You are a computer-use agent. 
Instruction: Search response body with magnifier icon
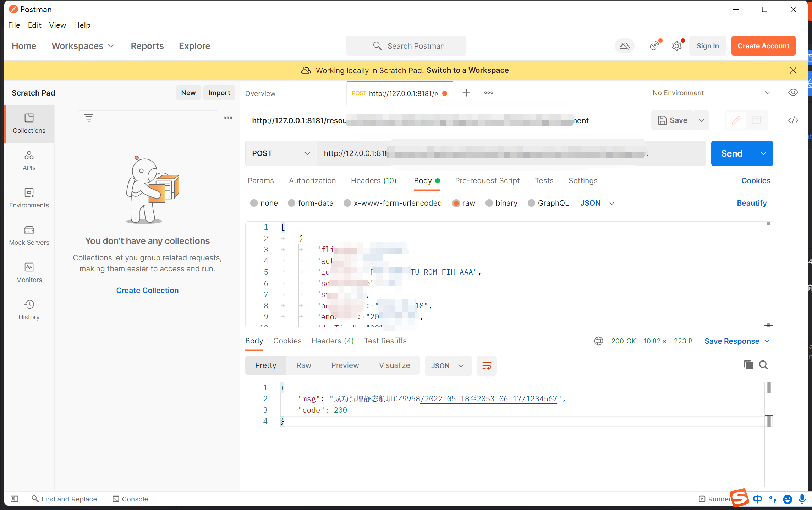(x=763, y=365)
